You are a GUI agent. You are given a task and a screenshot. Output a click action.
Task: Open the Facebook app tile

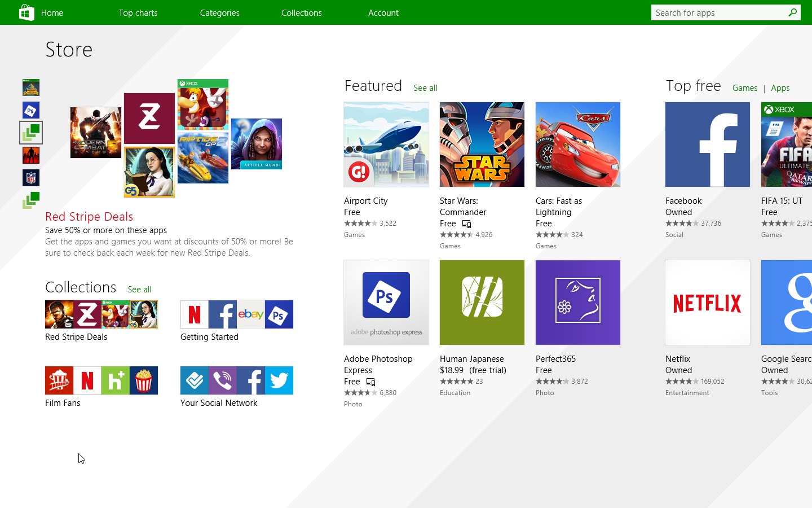click(x=707, y=144)
